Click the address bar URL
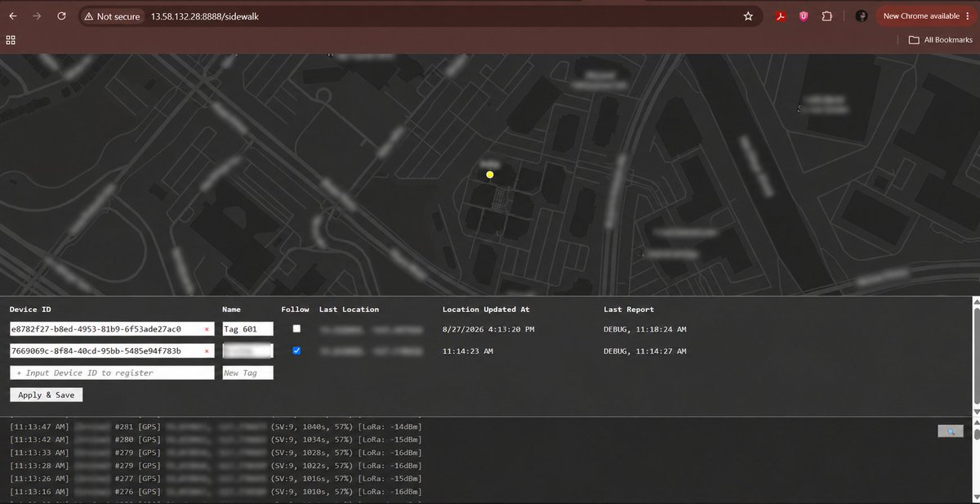Screen dimensions: 980x504 point(205,16)
